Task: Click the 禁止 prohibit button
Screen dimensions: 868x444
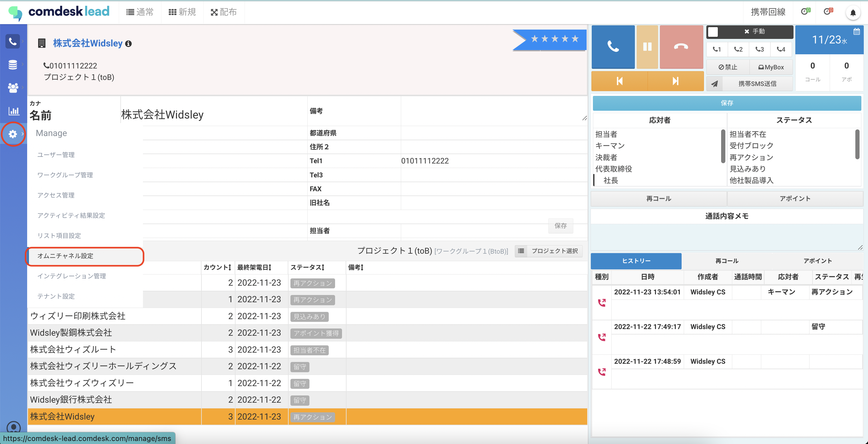Action: click(x=728, y=67)
